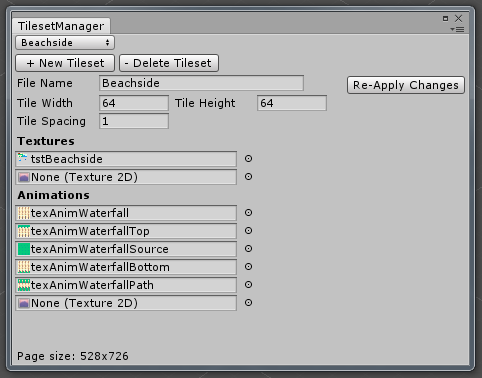Image resolution: width=482 pixels, height=378 pixels.
Task: Select the tstBeachside texture slot
Action: pyautogui.click(x=126, y=159)
